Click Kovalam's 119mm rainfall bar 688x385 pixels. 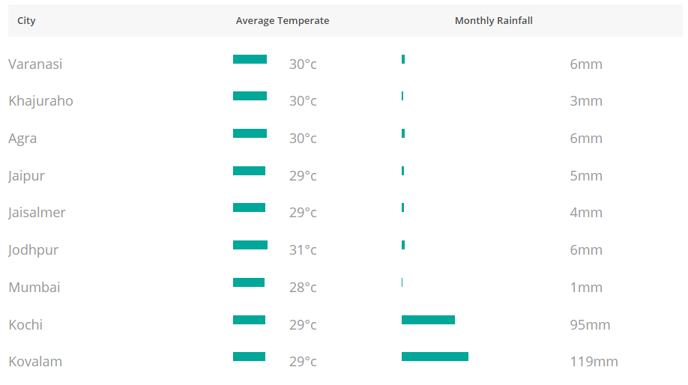435,356
